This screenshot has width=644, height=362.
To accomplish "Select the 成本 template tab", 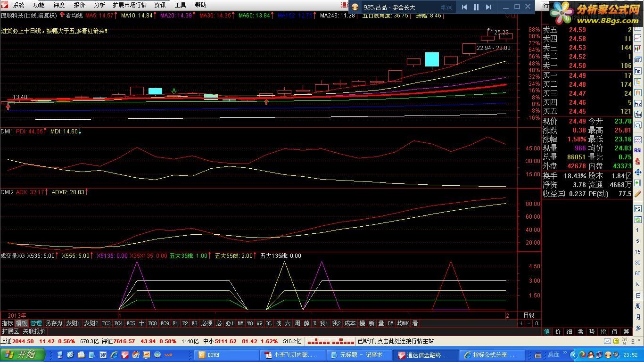I will (x=350, y=323).
